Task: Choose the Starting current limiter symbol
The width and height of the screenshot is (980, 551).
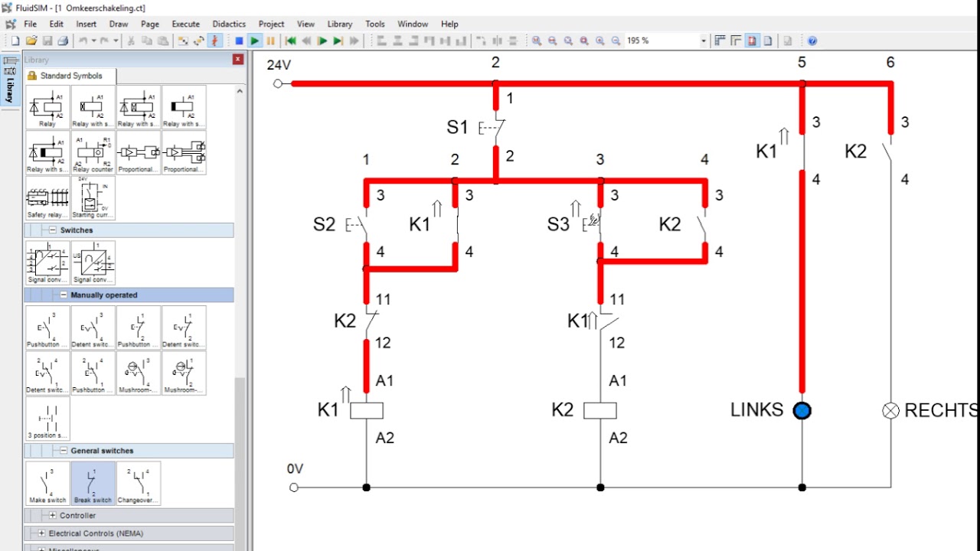Action: pos(93,197)
